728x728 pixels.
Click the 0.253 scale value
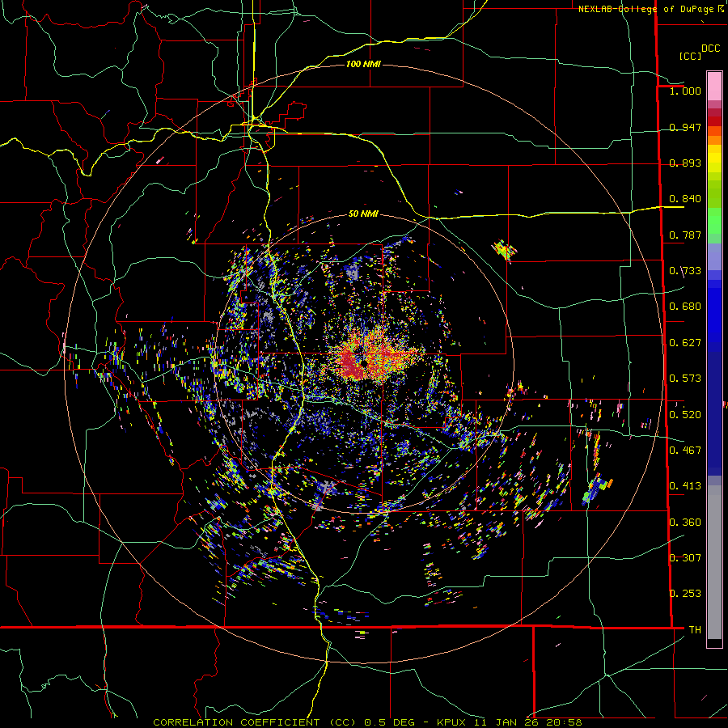tap(685, 594)
